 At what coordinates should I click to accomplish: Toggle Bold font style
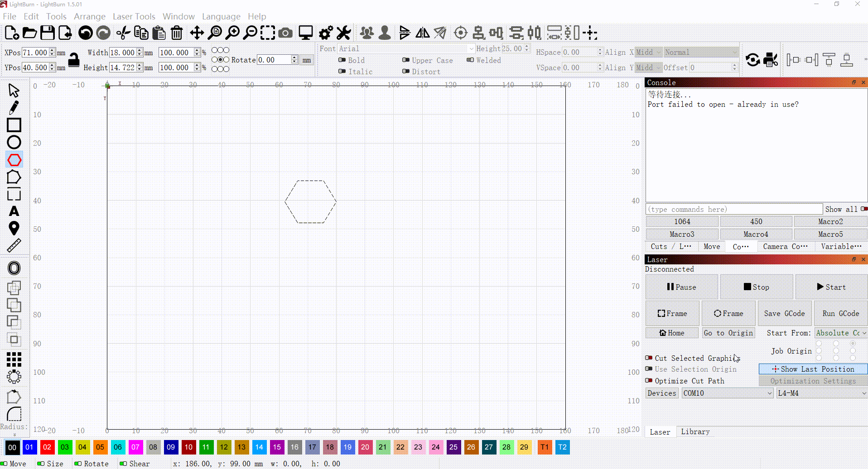tap(342, 60)
